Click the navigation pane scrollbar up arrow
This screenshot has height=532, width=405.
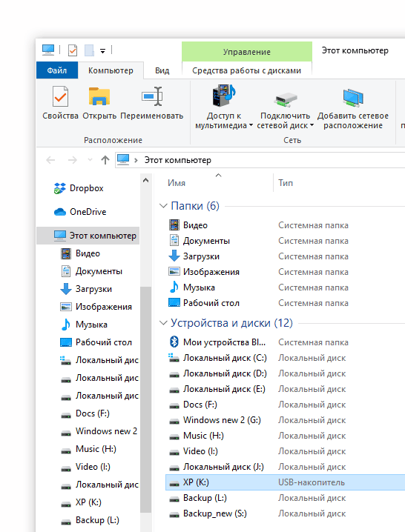coord(146,180)
